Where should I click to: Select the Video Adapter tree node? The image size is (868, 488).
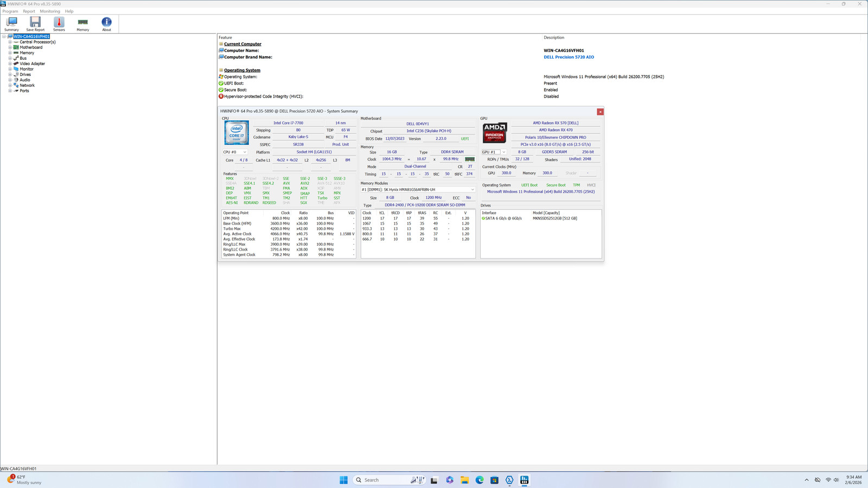33,63
